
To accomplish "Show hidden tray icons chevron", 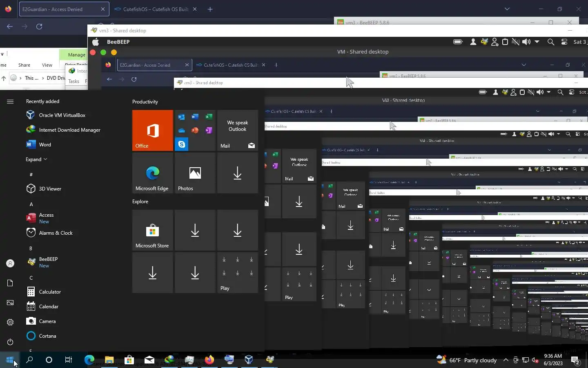I will tap(506, 360).
